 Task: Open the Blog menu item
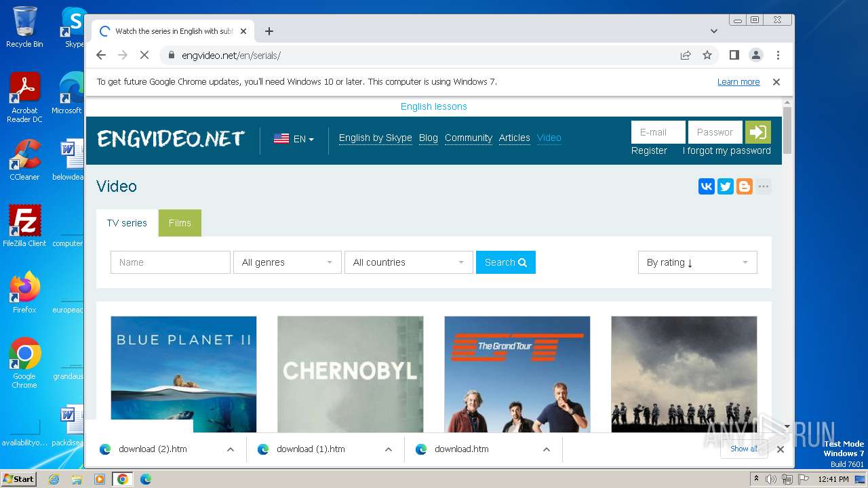coord(429,138)
